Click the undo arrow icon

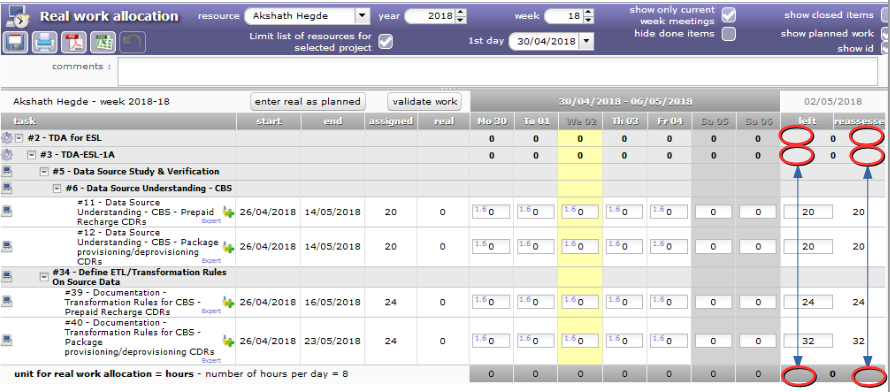pos(133,43)
